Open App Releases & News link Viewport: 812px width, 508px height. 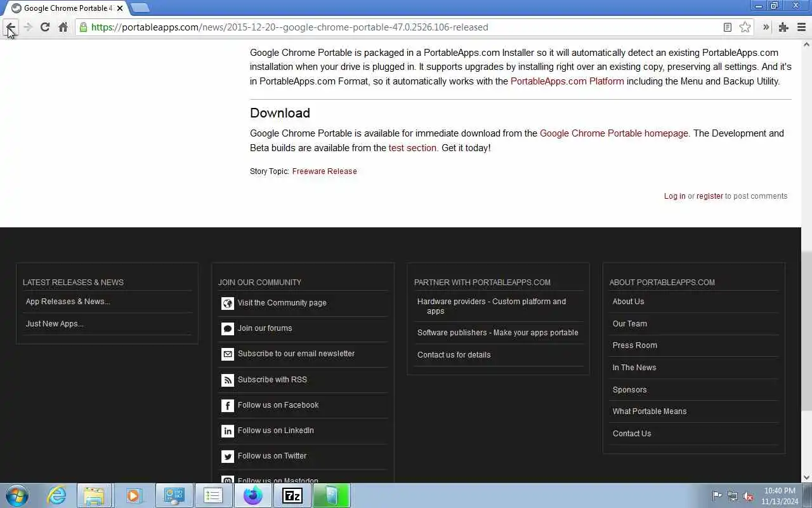(68, 302)
